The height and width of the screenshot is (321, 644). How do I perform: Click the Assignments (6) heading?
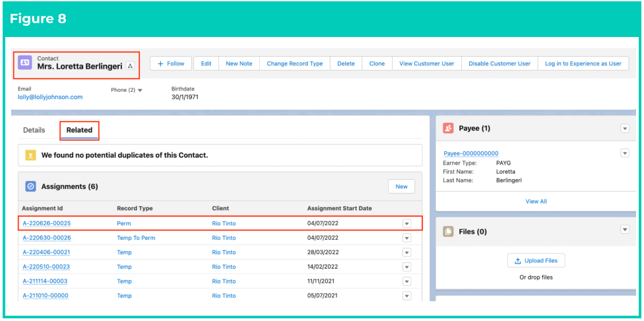click(x=69, y=187)
